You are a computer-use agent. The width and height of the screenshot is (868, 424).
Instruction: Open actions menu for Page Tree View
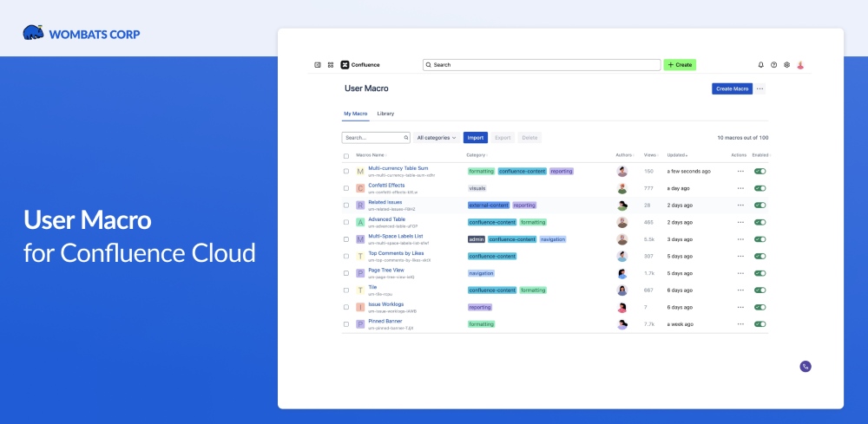click(x=740, y=273)
